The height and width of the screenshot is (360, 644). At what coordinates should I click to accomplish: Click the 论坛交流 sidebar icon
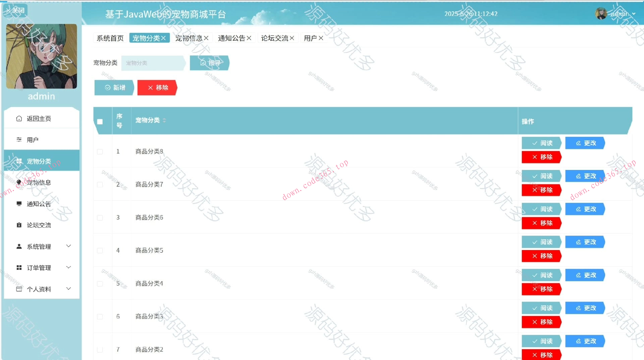pos(19,225)
